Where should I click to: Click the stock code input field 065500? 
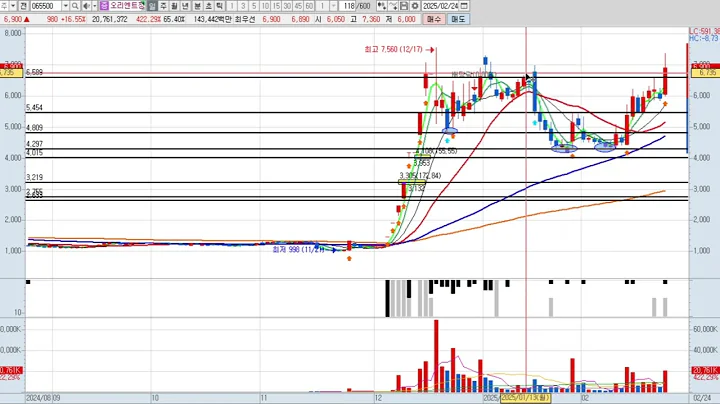46,6
